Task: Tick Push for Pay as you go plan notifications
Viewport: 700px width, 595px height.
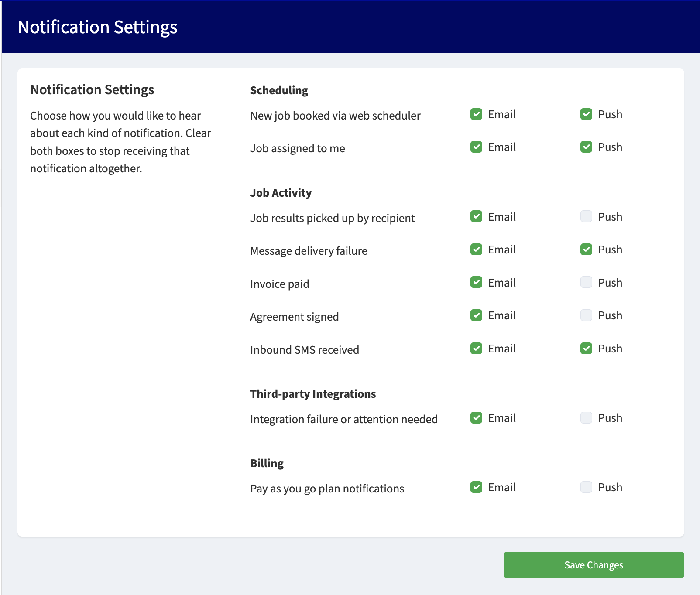Action: (586, 487)
